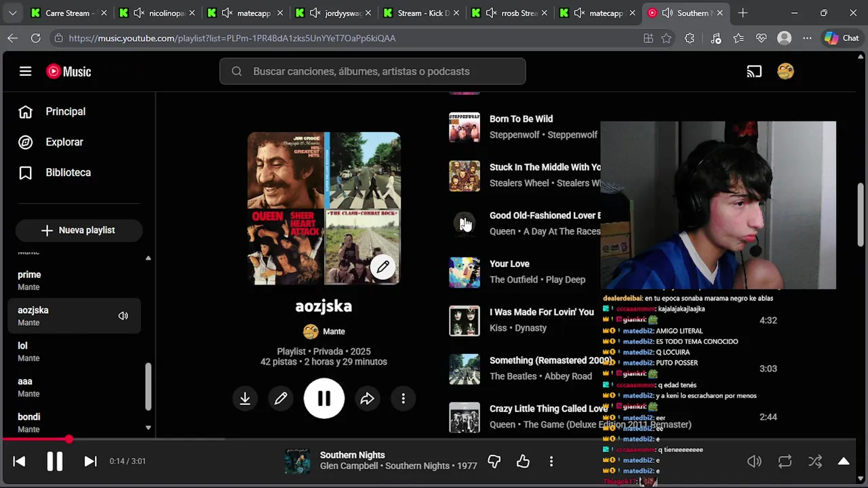Open the Mante playlist owner link
The height and width of the screenshot is (488, 868).
334,331
